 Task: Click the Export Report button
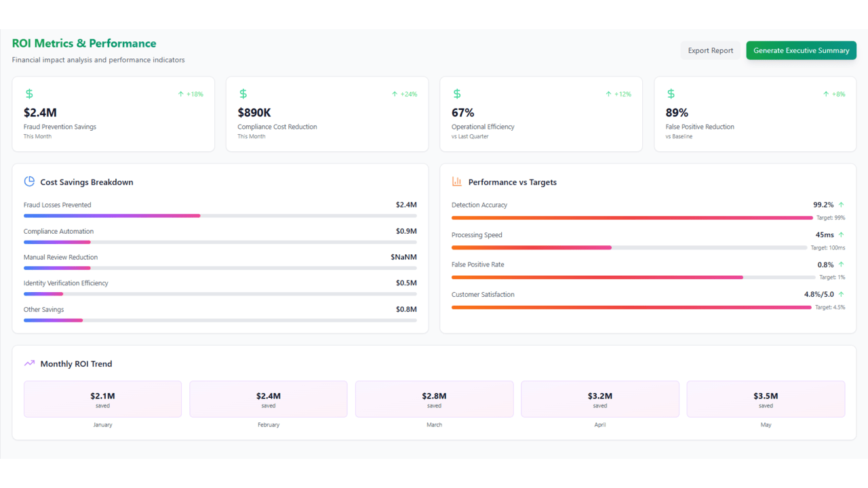click(x=711, y=50)
